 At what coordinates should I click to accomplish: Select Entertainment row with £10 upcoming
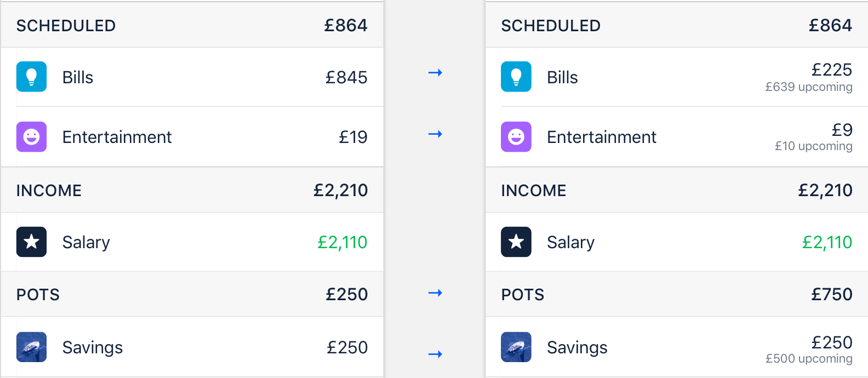tap(677, 137)
